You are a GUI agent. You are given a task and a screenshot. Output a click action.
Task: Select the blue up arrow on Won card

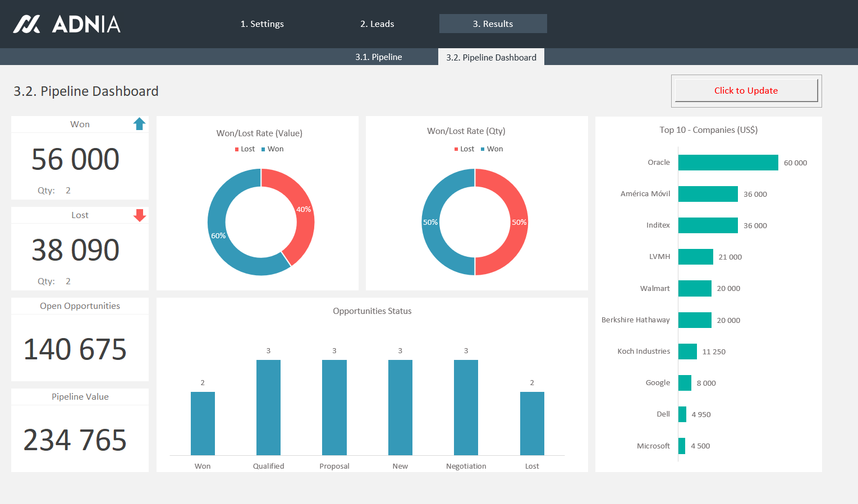139,123
